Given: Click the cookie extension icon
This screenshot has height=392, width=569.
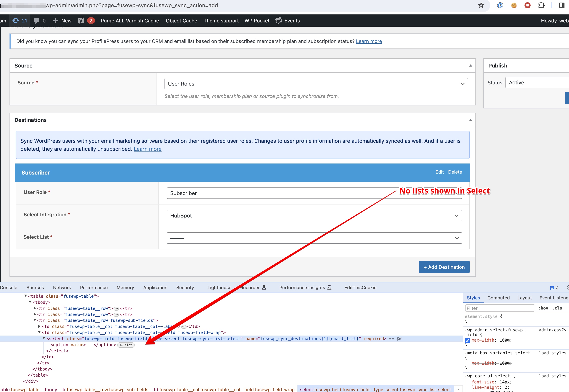Looking at the screenshot, I should tap(514, 5).
